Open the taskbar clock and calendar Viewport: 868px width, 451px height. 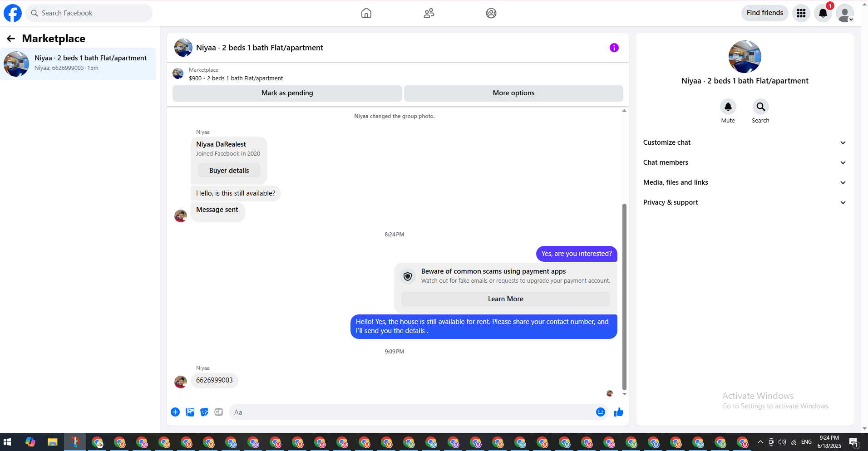coord(829,442)
